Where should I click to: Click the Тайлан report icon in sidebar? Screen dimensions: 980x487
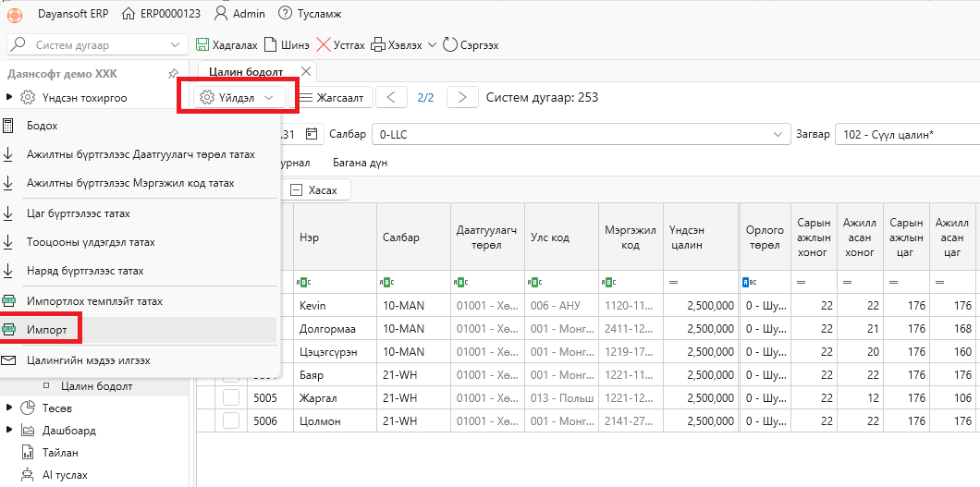[27, 452]
